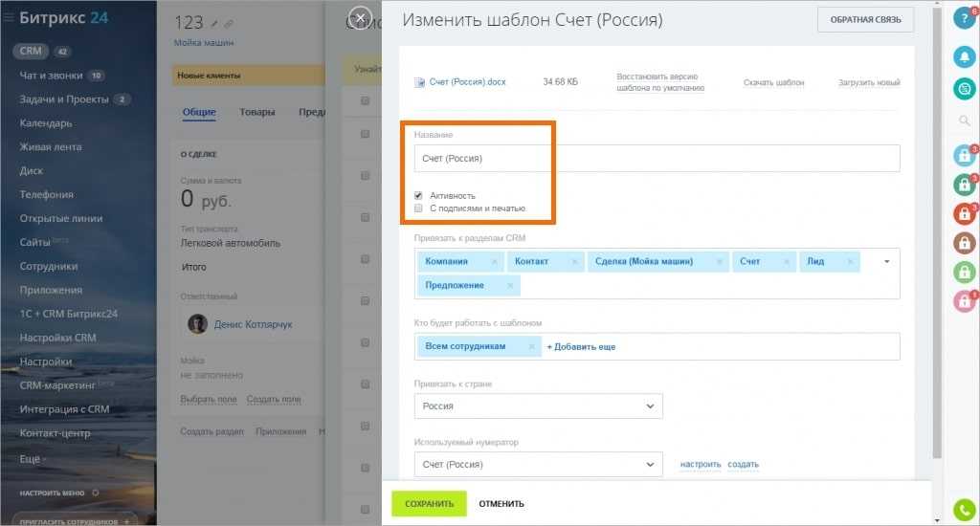
Task: Remove the Всем сотрудникам tag
Action: [x=532, y=346]
